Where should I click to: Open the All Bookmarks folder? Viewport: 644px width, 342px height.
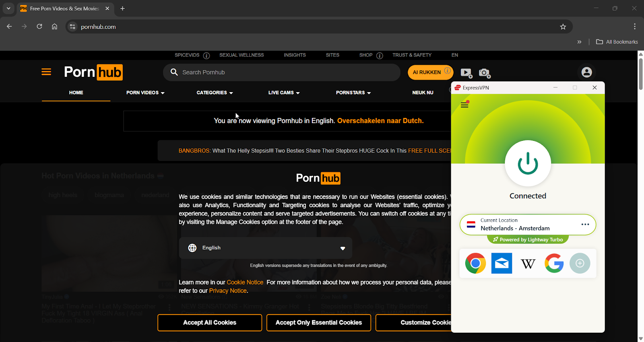(x=617, y=42)
